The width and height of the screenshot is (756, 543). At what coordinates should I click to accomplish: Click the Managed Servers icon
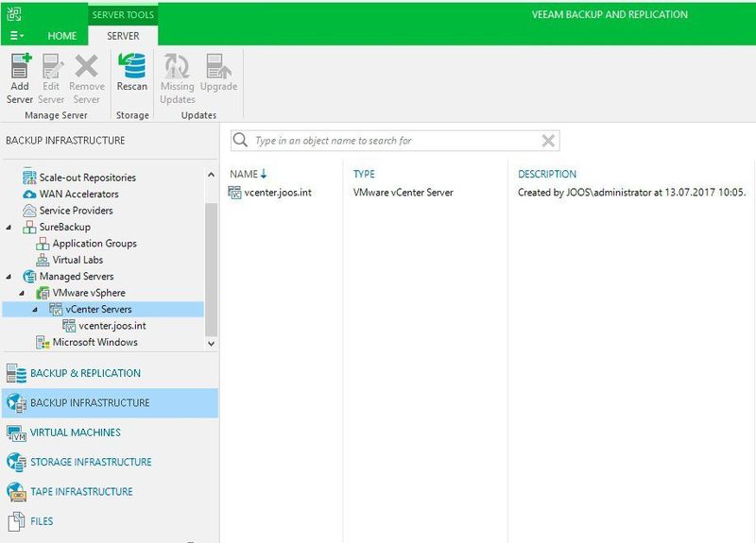coord(29,277)
